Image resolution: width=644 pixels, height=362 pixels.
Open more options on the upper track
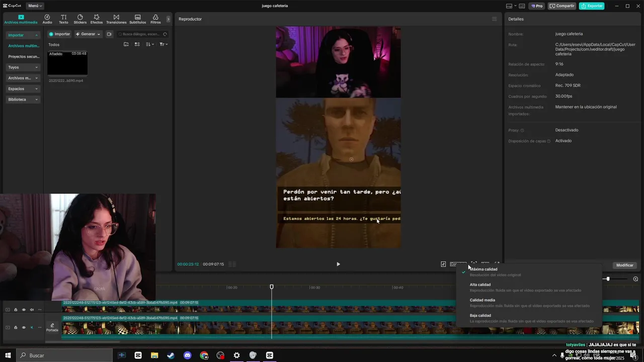pos(40,310)
